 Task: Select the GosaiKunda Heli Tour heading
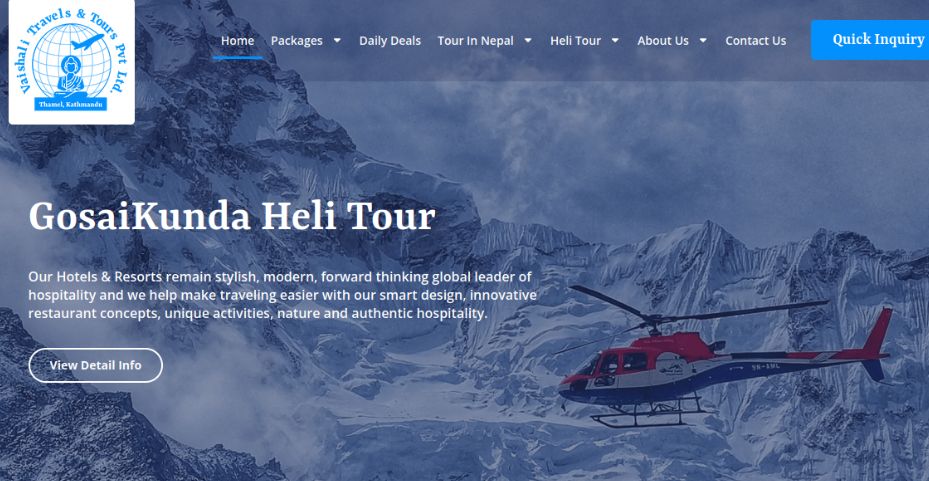point(232,217)
